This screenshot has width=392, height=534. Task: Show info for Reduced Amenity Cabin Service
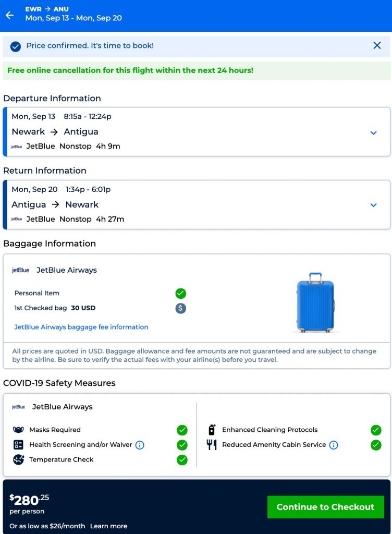(334, 445)
